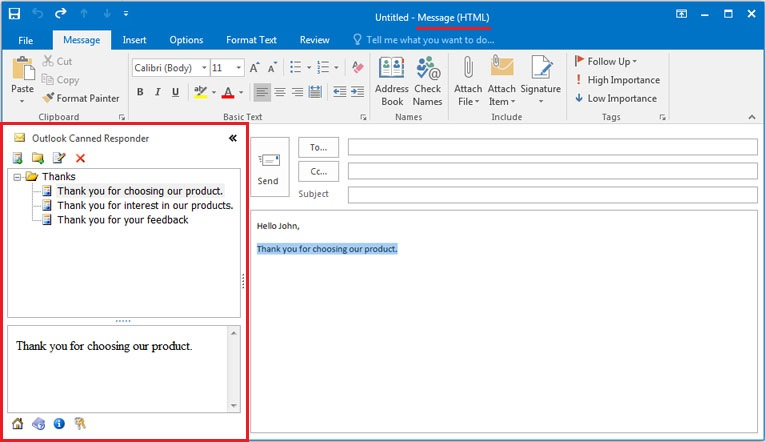The width and height of the screenshot is (765, 442).
Task: Open the Basic Text group dialog launcher
Action: click(x=363, y=117)
